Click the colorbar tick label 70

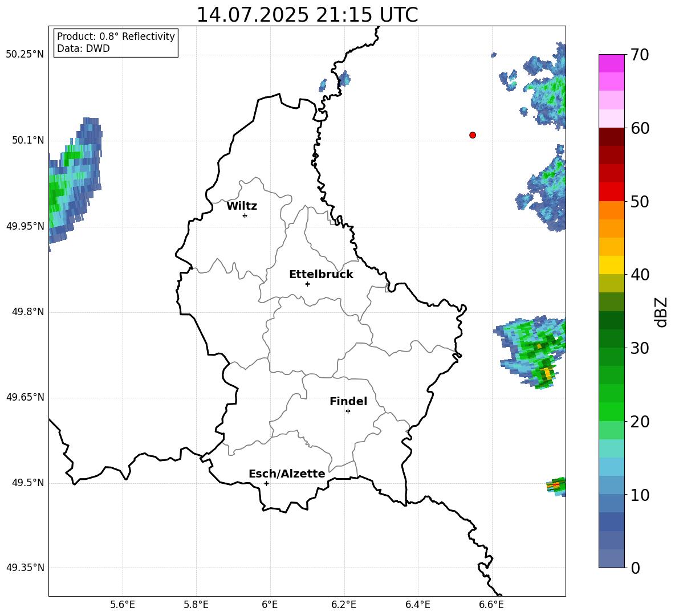(640, 55)
